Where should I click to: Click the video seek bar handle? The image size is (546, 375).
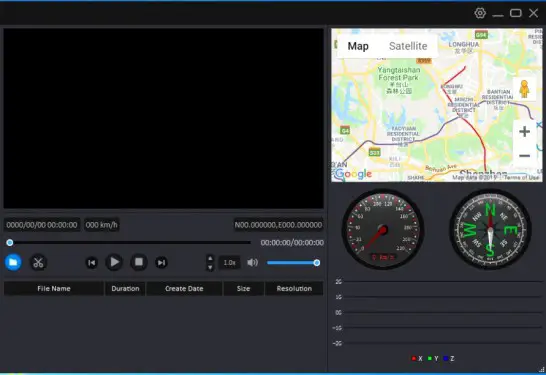(10, 242)
